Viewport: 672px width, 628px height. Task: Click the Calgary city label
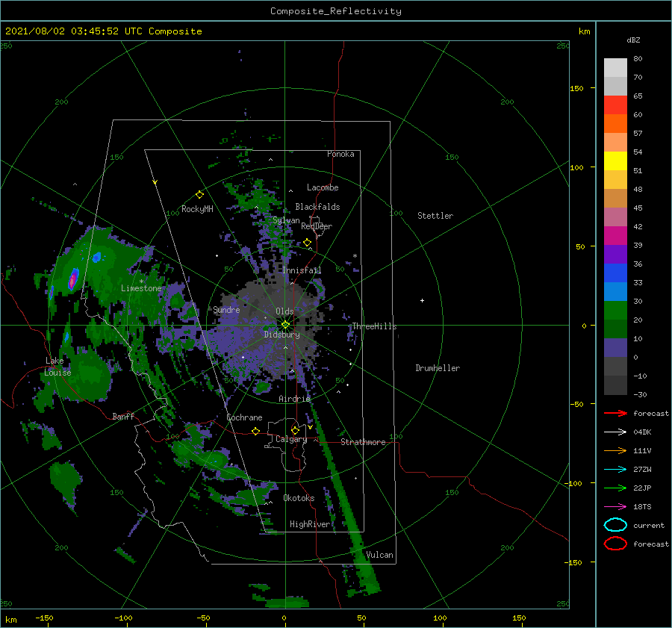tap(291, 439)
